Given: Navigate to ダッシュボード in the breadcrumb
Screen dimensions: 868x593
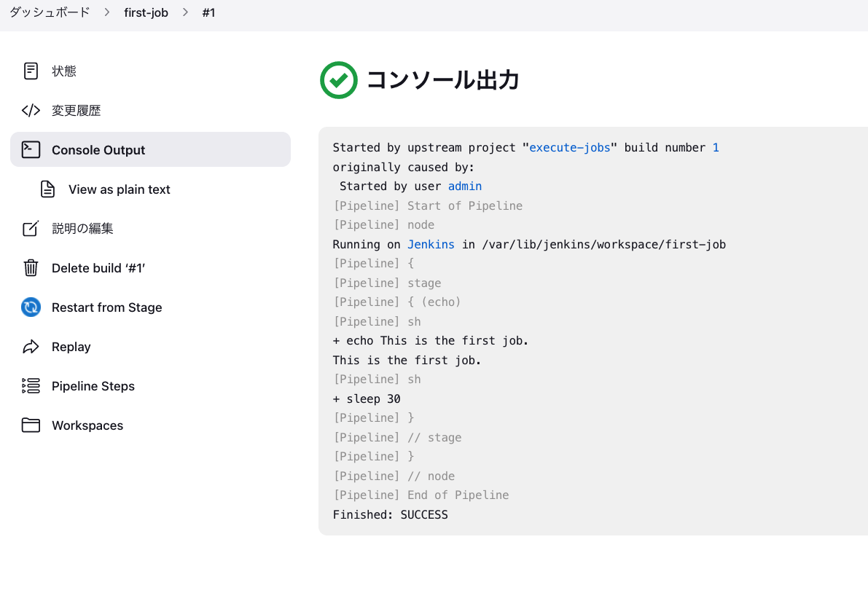Looking at the screenshot, I should [48, 12].
